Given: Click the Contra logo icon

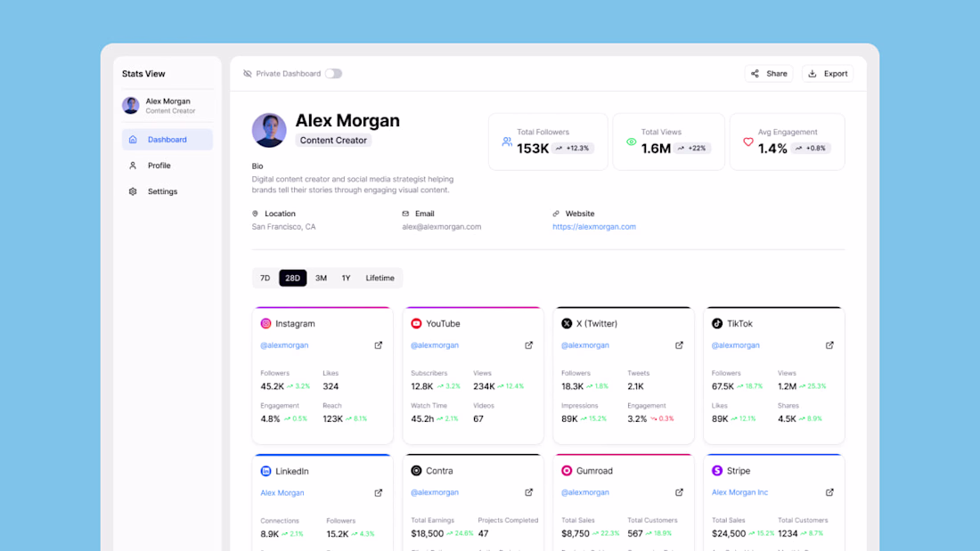Looking at the screenshot, I should click(x=416, y=470).
